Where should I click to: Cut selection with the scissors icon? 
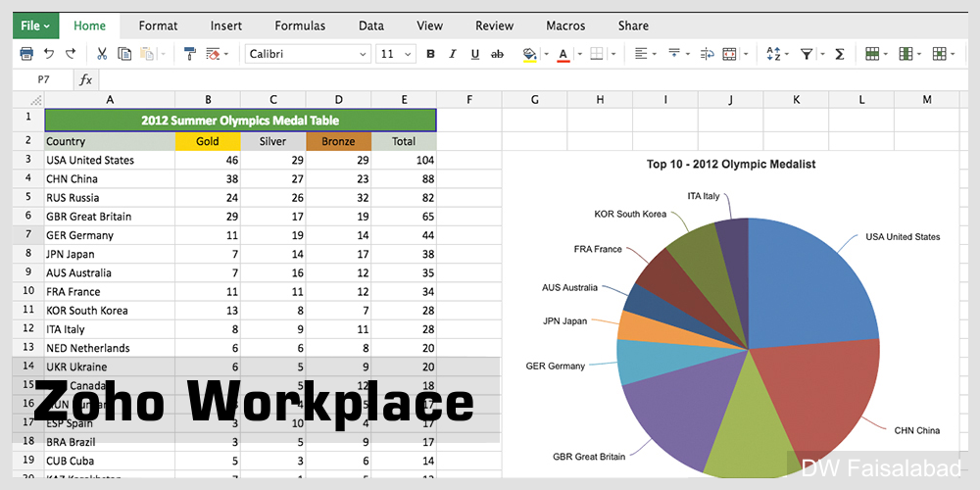pos(102,54)
